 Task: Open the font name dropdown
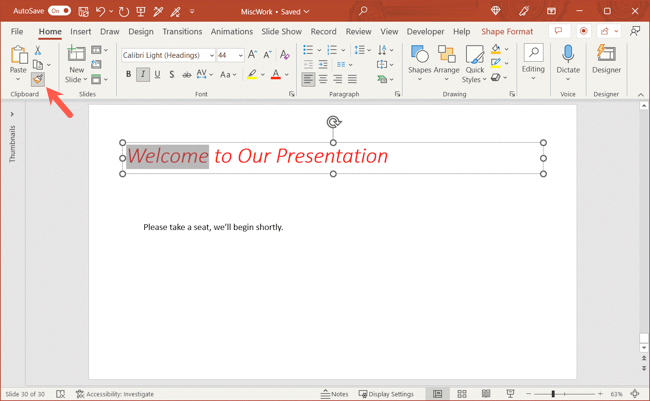pyautogui.click(x=211, y=56)
